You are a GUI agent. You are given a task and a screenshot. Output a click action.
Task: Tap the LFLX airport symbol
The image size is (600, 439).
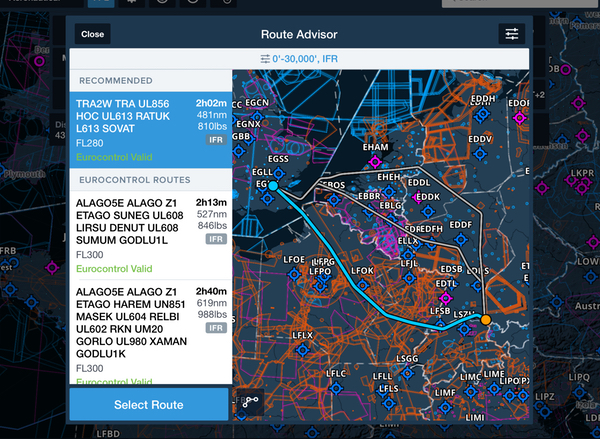304,348
